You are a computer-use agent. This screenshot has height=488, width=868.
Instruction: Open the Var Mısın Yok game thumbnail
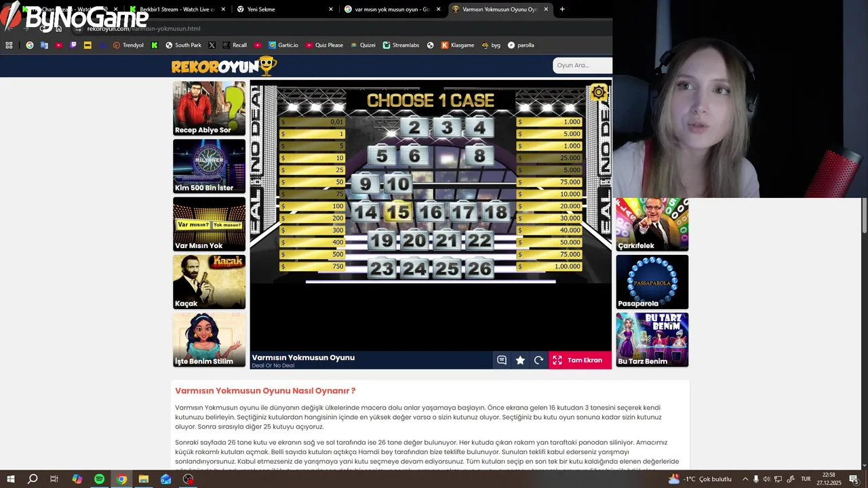[209, 224]
